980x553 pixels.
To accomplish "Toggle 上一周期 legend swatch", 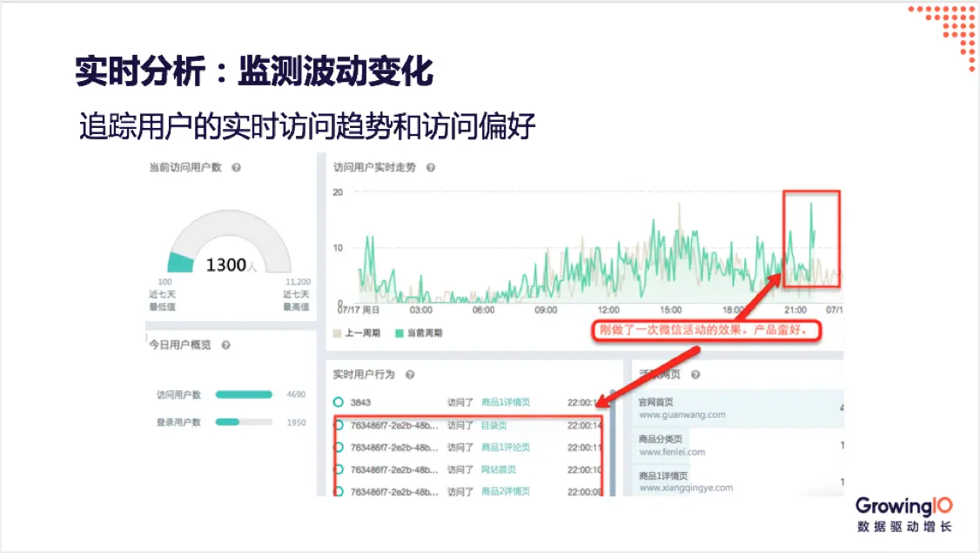I will click(x=338, y=334).
